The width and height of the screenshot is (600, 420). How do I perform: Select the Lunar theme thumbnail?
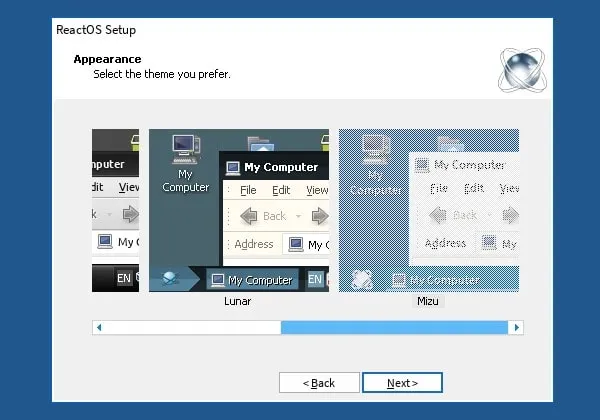click(x=238, y=210)
